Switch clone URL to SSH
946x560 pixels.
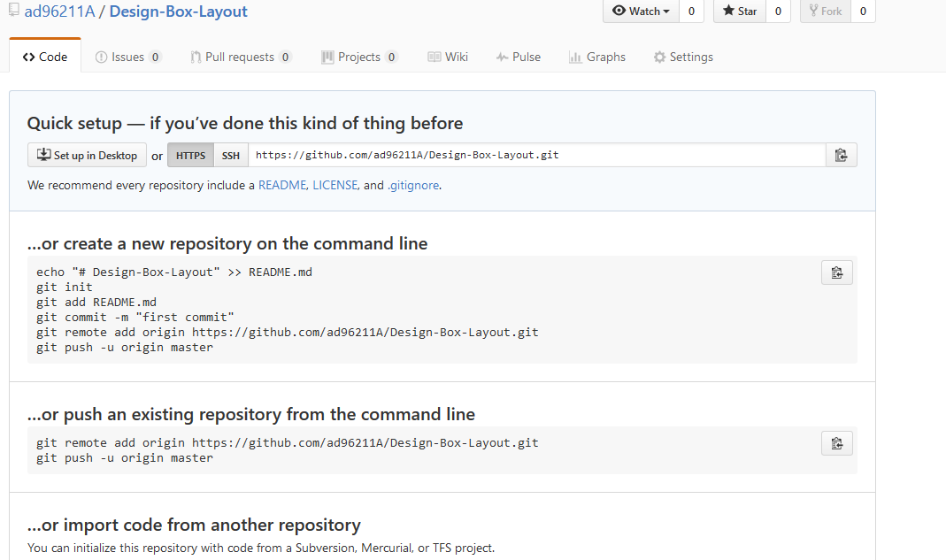(231, 156)
